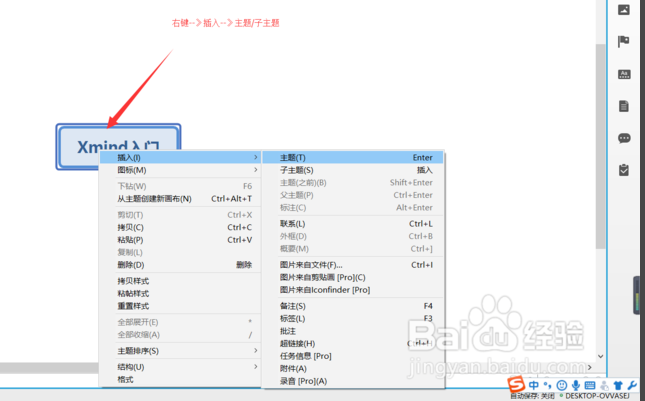Viewport: 645px width, 401px height.
Task: Switch the Chinese/English 中 input mode
Action: pyautogui.click(x=534, y=385)
